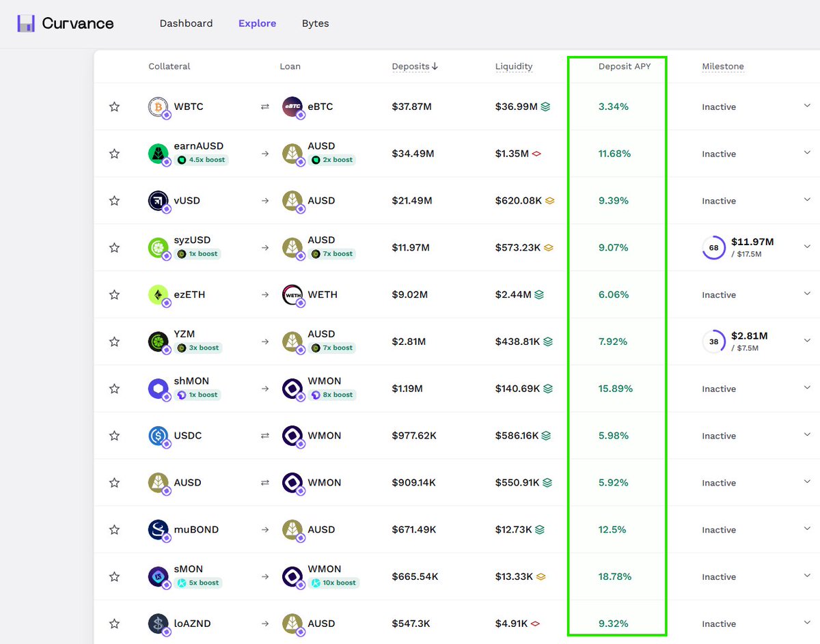Expand the YZM row details
The width and height of the screenshot is (820, 644).
click(x=807, y=341)
